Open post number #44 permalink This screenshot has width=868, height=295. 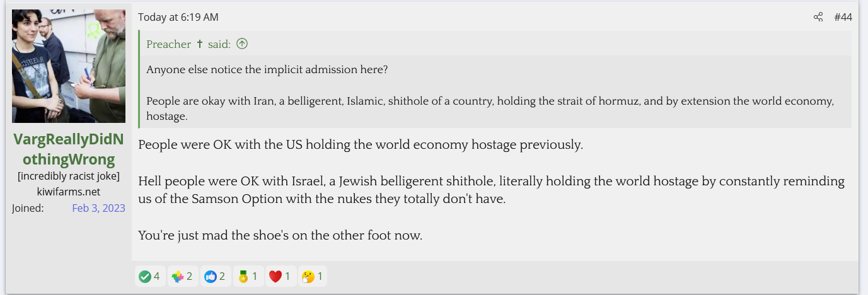pyautogui.click(x=843, y=17)
